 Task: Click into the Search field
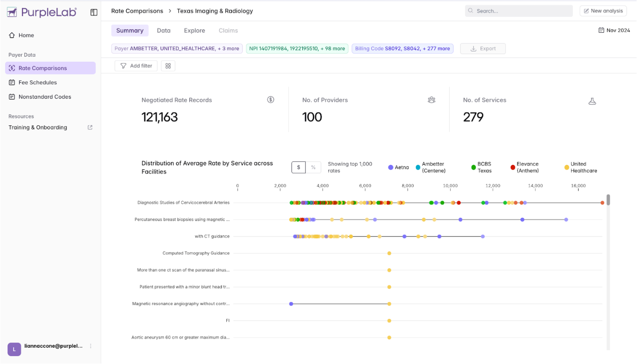[x=519, y=11]
